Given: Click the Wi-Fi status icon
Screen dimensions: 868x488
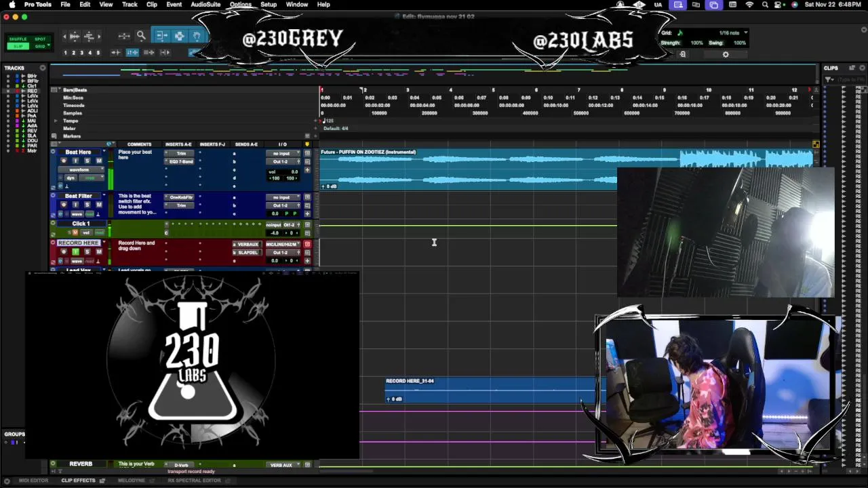Looking at the screenshot, I should (x=749, y=5).
